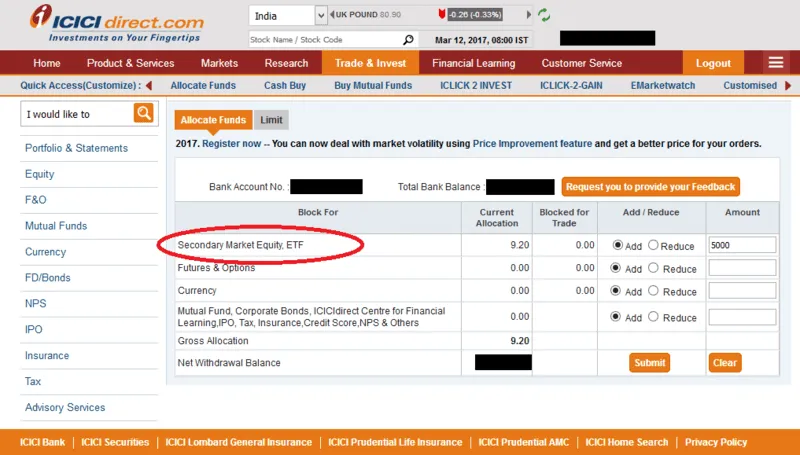This screenshot has width=800, height=455.
Task: Open the Markets menu
Action: tap(219, 63)
